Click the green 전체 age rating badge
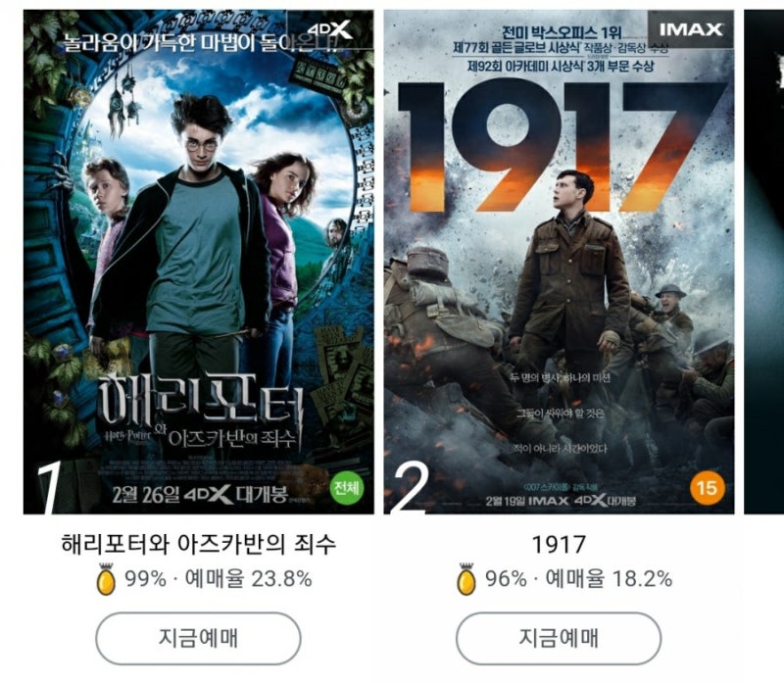The image size is (784, 683). pos(347,487)
